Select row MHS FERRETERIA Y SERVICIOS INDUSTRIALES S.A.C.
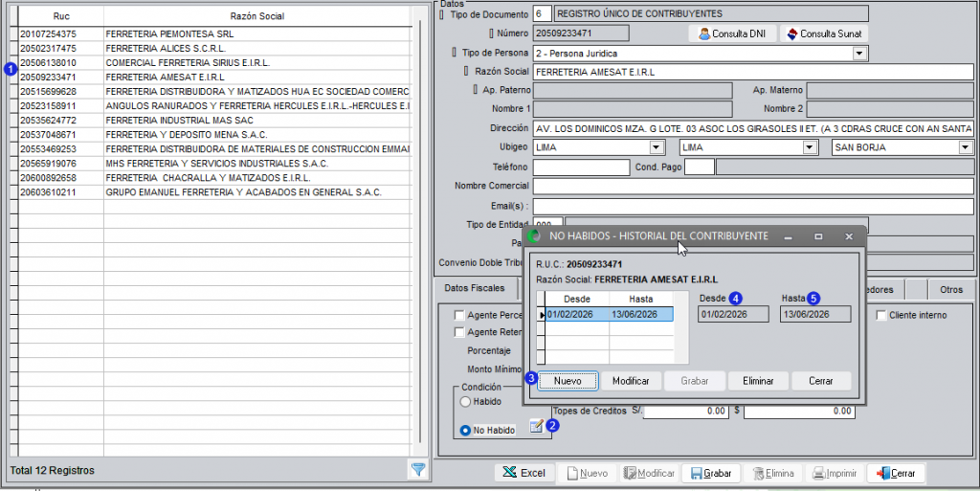The width and height of the screenshot is (980, 491). tap(214, 164)
